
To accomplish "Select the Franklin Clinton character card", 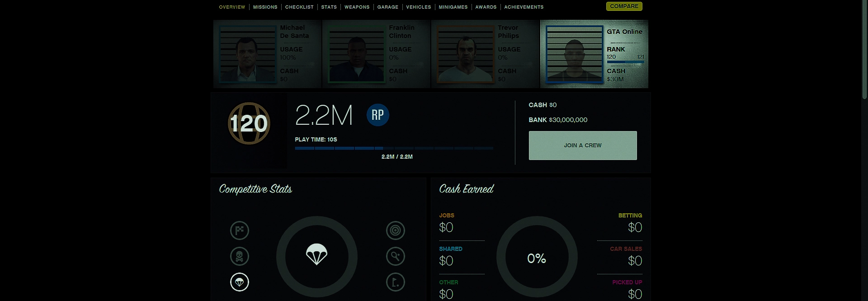I will (x=377, y=54).
